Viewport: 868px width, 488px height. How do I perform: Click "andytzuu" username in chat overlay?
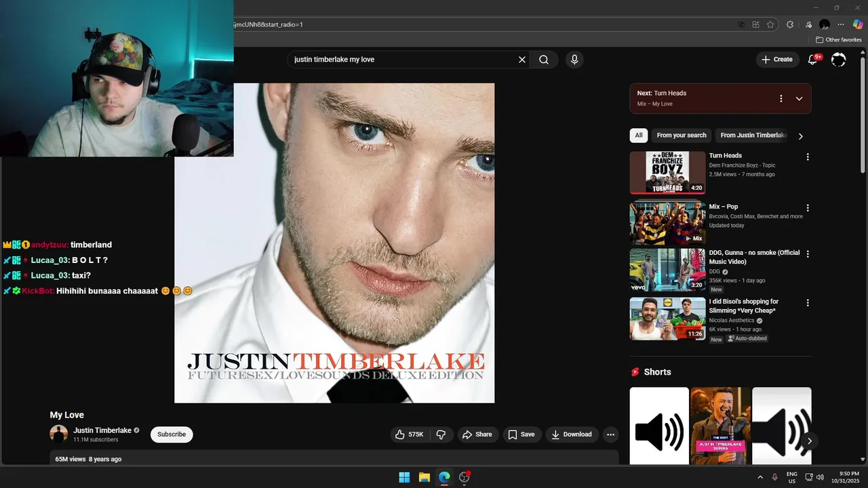(49, 245)
